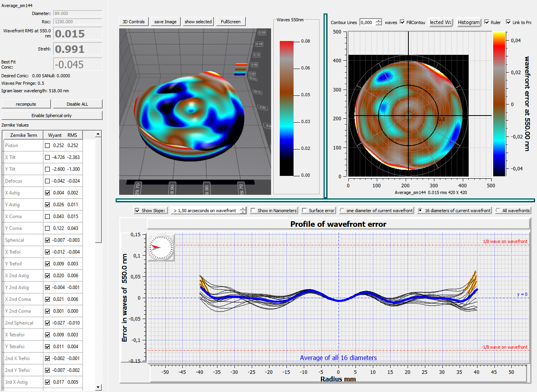This screenshot has width=537, height=392.
Task: Click the Zernike Term column header
Action: [23, 135]
